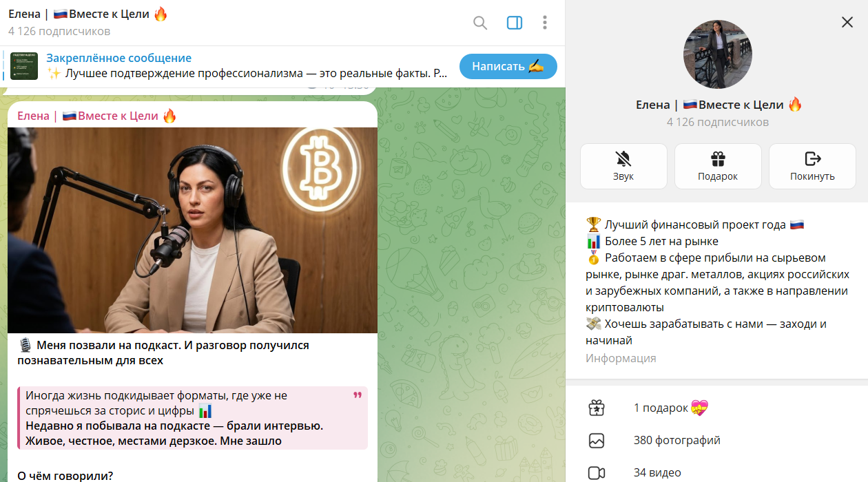868x482 pixels.
Task: Click the quoted block starting Иногда жизнь подкидывает
Action: [x=192, y=418]
